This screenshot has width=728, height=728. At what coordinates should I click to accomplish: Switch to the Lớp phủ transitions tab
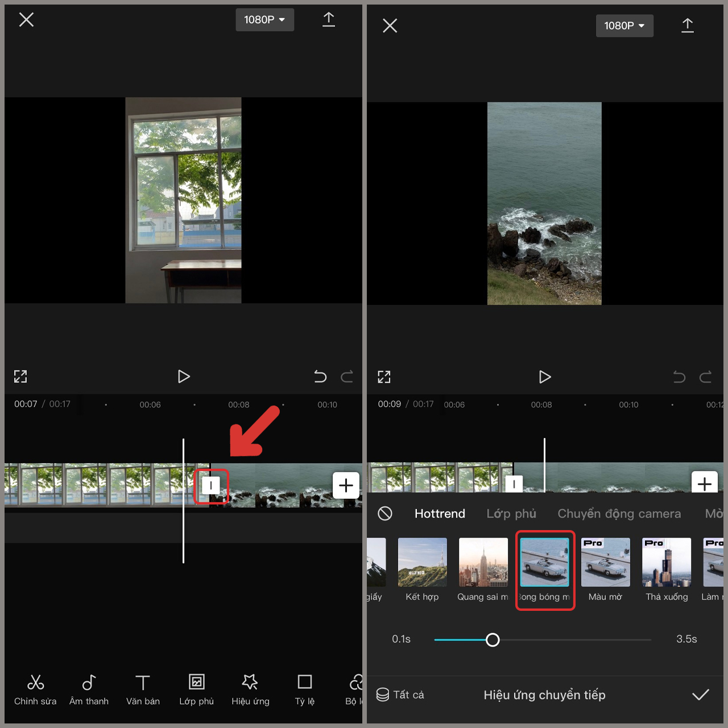[x=511, y=513]
